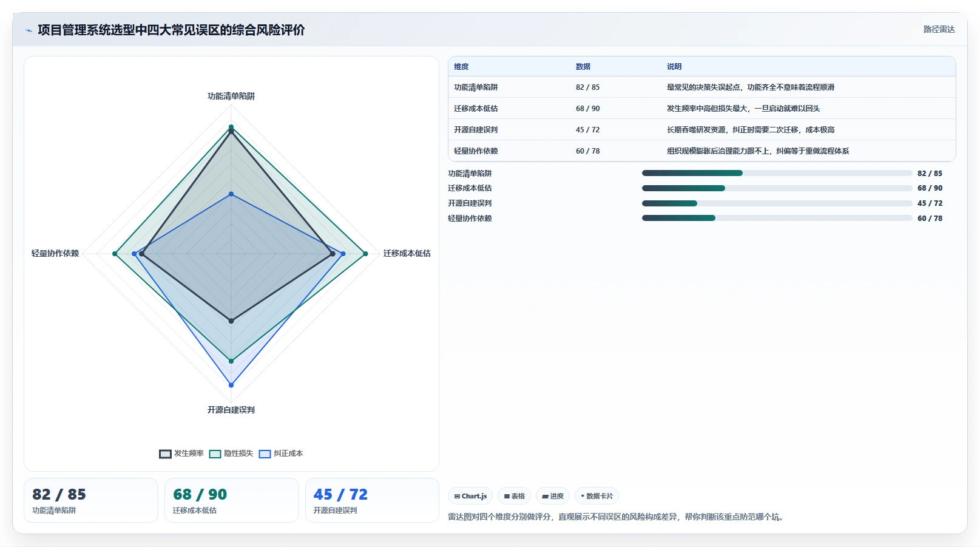Click the Chart.js chip icon
Screen dimensions: 980x547
coord(457,496)
